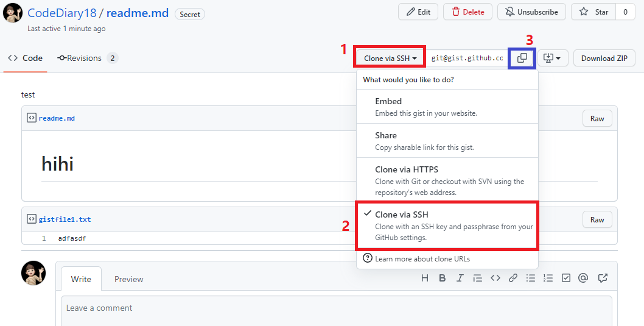The image size is (644, 326).
Task: Click the CodeDiary18 avatar in header
Action: pyautogui.click(x=13, y=13)
